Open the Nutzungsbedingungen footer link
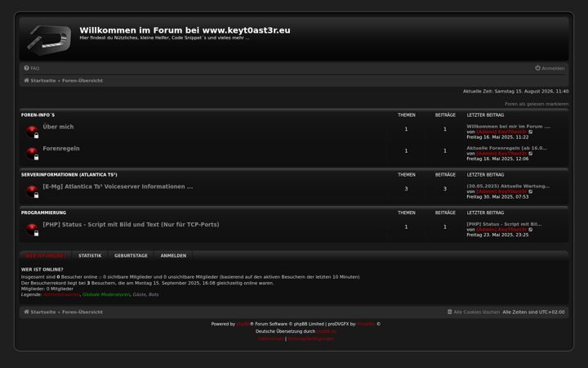Image resolution: width=588 pixels, height=368 pixels. coord(311,339)
